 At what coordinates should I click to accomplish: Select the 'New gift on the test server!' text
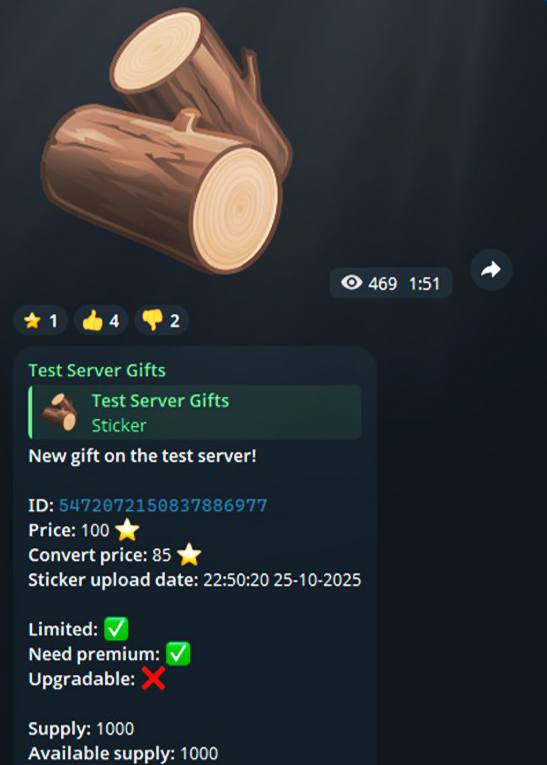[142, 456]
